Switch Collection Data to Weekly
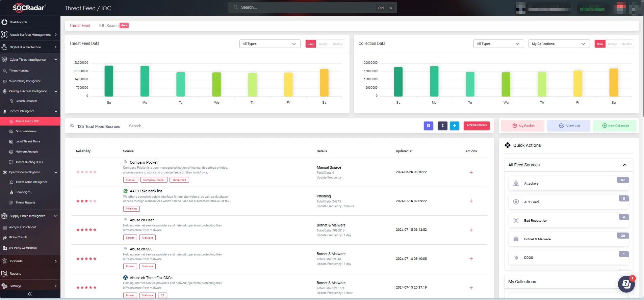The height and width of the screenshot is (300, 644). [x=612, y=44]
